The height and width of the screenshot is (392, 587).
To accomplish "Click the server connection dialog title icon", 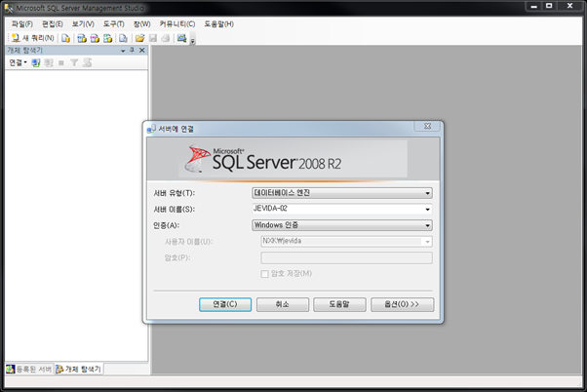I will [151, 129].
